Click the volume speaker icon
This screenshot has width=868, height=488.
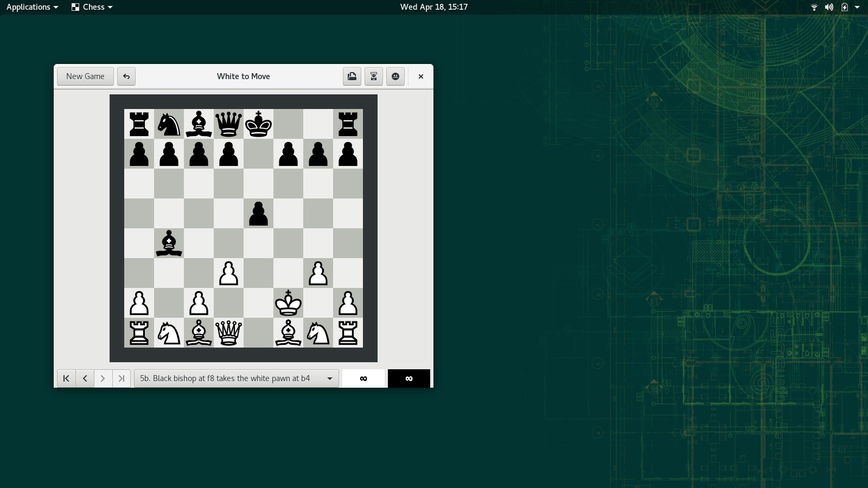(829, 7)
